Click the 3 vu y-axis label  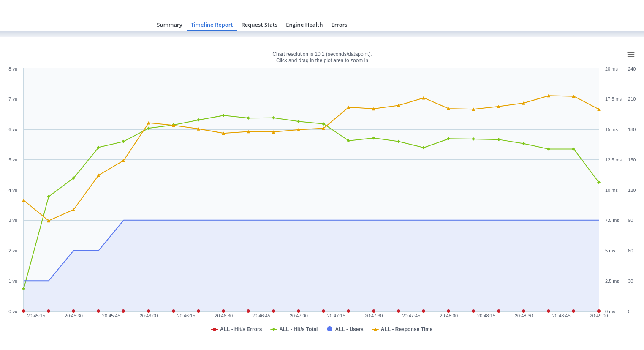click(13, 220)
